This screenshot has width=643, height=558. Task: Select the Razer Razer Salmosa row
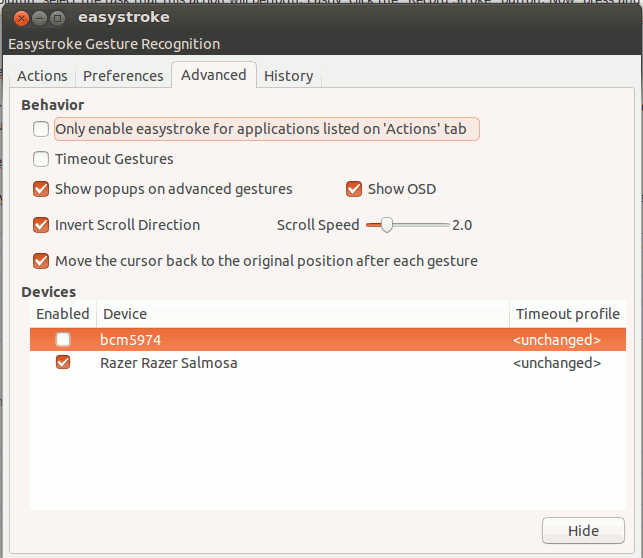pyautogui.click(x=328, y=363)
